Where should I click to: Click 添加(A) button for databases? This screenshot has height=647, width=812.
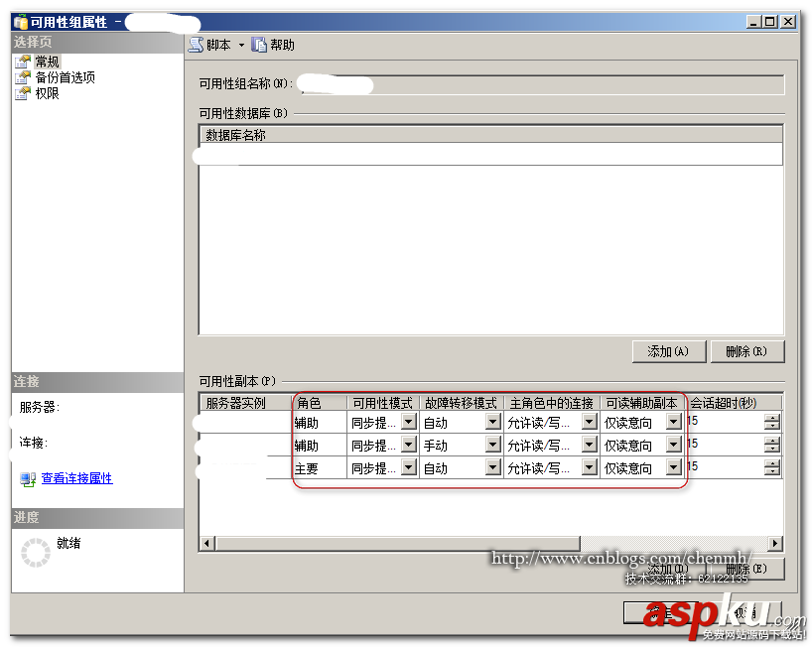[x=668, y=351]
